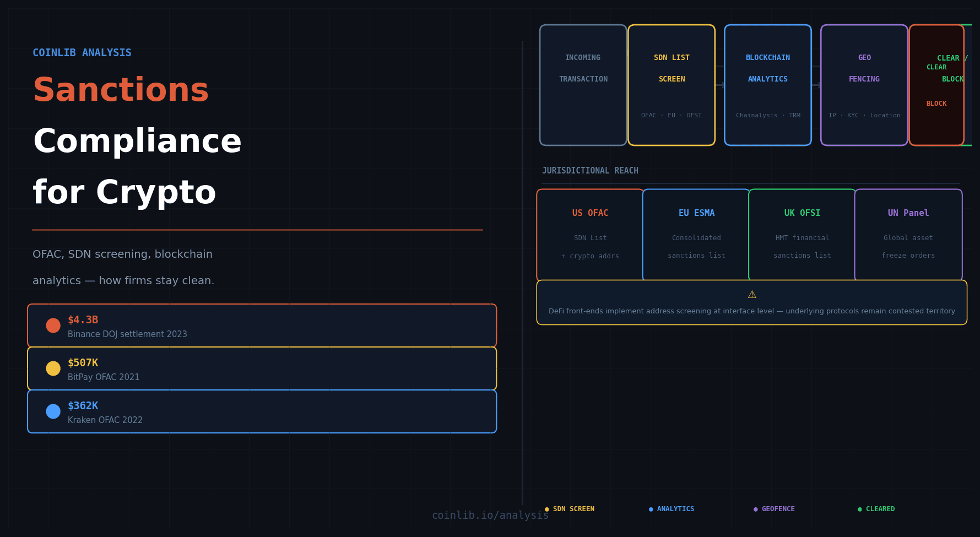Click the 'ANALYTICS' legend label

675,509
